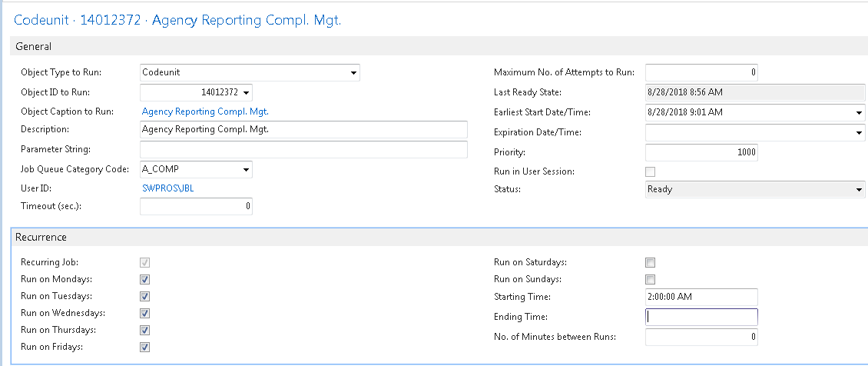868x366 pixels.
Task: Collapse the General section header
Action: coord(34,46)
